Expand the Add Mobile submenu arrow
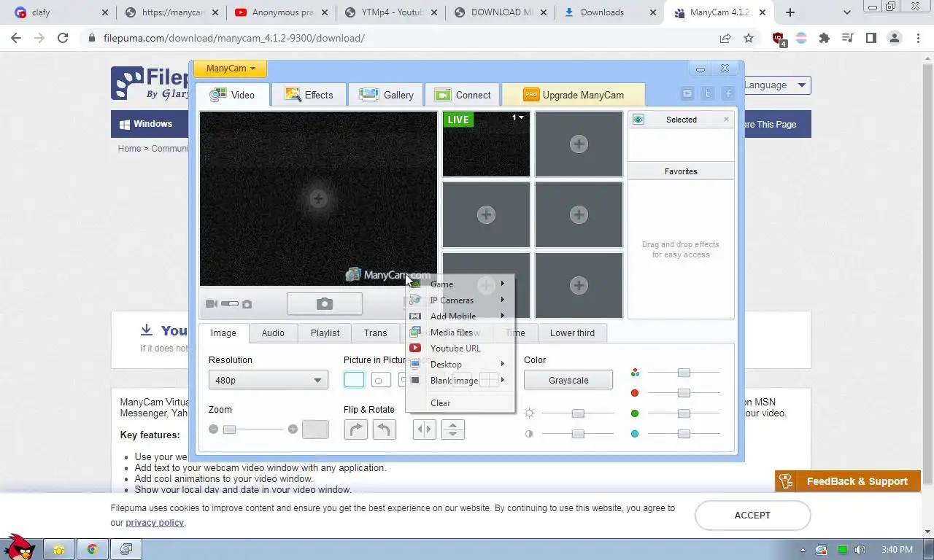 (503, 316)
